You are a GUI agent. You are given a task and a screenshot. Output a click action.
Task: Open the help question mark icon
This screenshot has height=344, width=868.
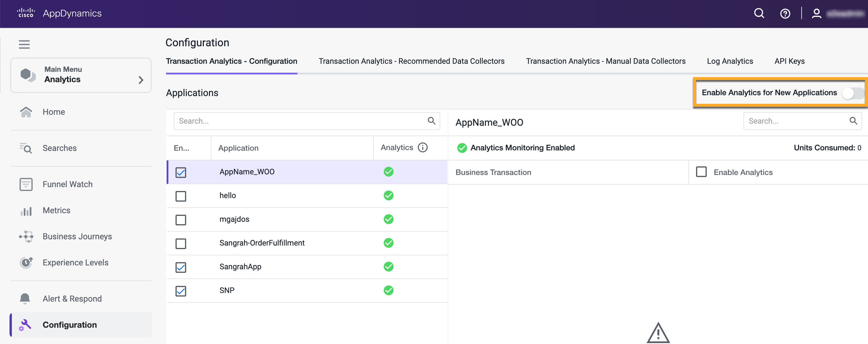click(785, 13)
